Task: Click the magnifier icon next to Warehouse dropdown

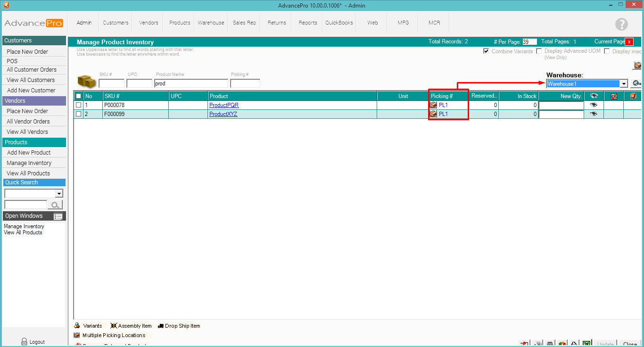Action: [x=637, y=83]
